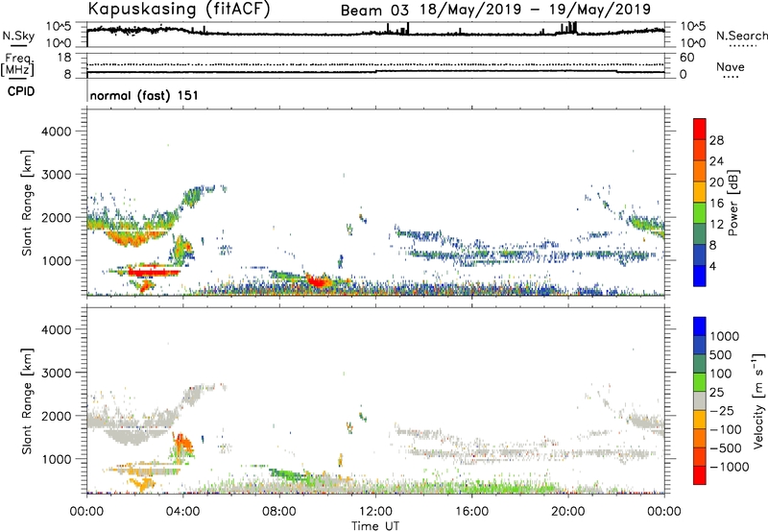Select the normal (fast) 151 mode text

click(x=144, y=95)
